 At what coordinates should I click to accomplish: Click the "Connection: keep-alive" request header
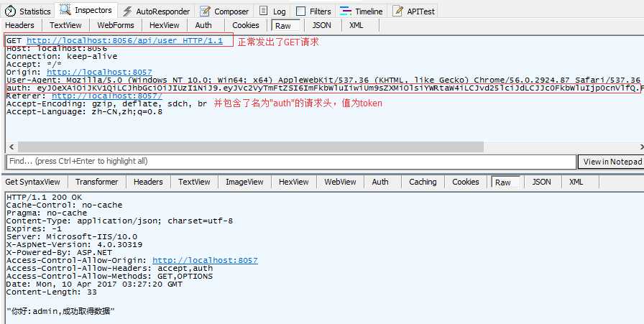point(62,56)
